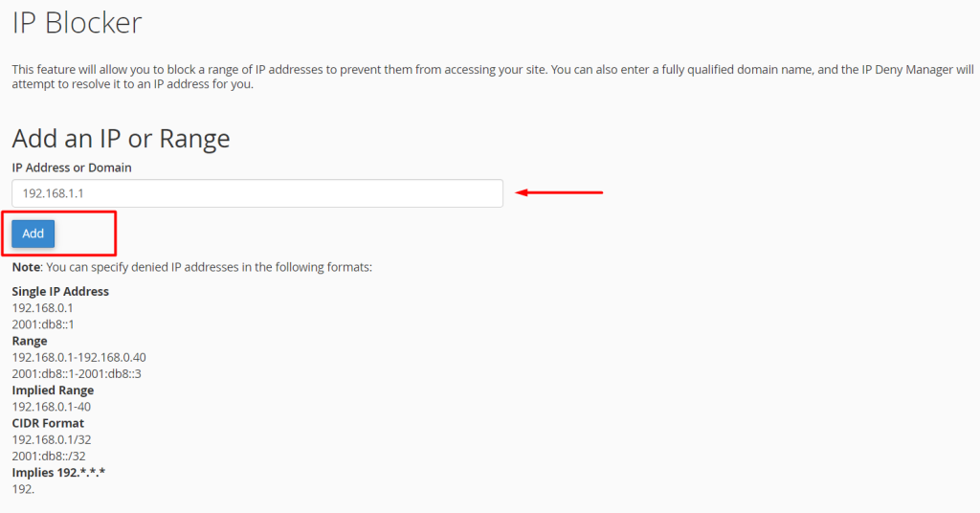The width and height of the screenshot is (980, 513).
Task: Click the 'Add an IP or Range' heading
Action: click(121, 139)
